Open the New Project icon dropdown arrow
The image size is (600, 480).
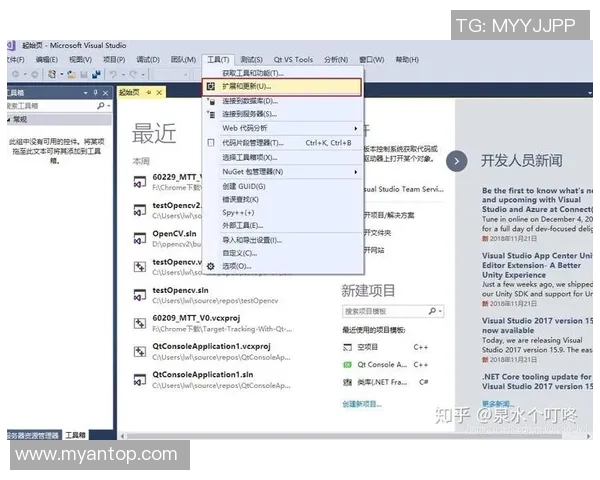62,74
